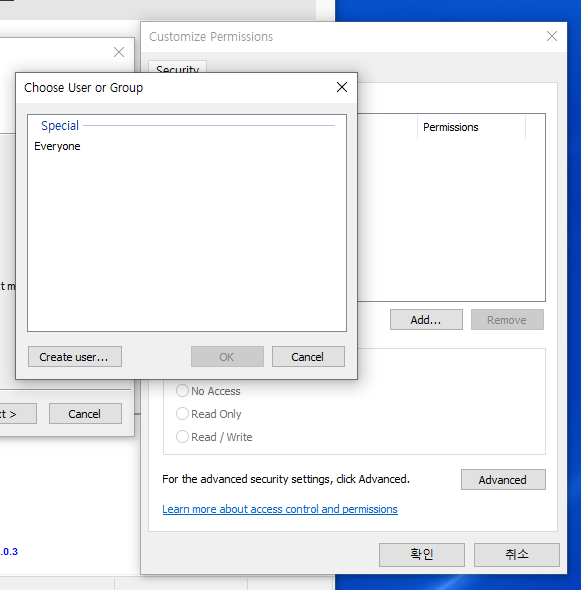Click Cancel in the background wizard window
Image resolution: width=581 pixels, height=590 pixels.
(85, 414)
